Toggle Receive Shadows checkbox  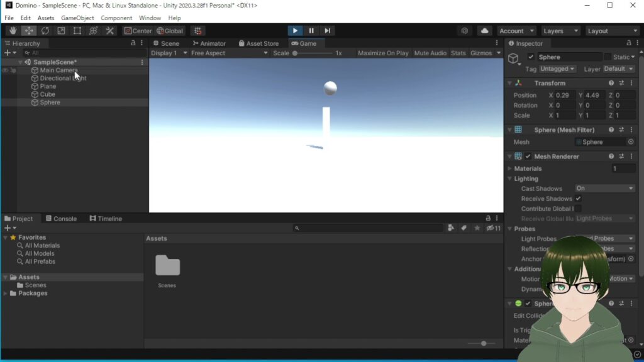tap(578, 199)
